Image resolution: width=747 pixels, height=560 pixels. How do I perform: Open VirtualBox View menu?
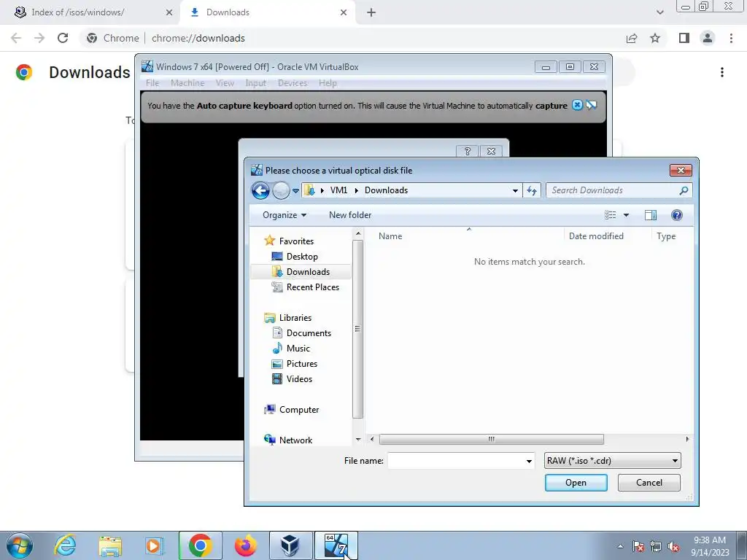click(x=225, y=83)
